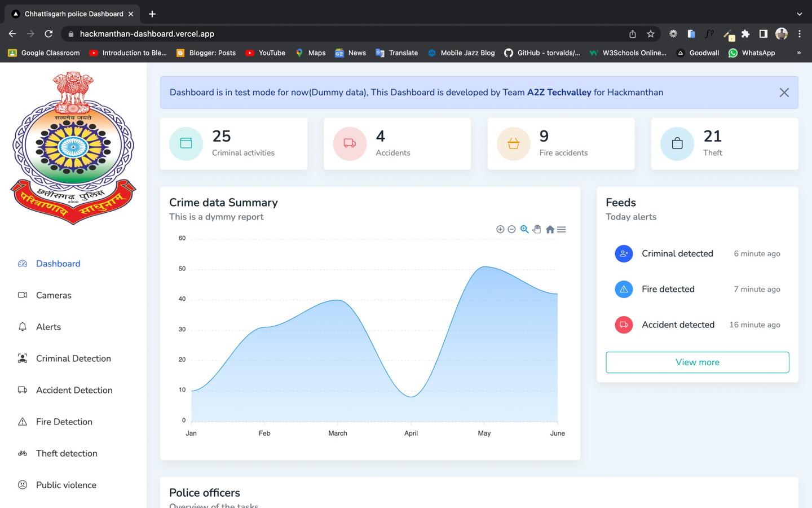
Task: Click View more button in Feeds
Action: coord(698,362)
